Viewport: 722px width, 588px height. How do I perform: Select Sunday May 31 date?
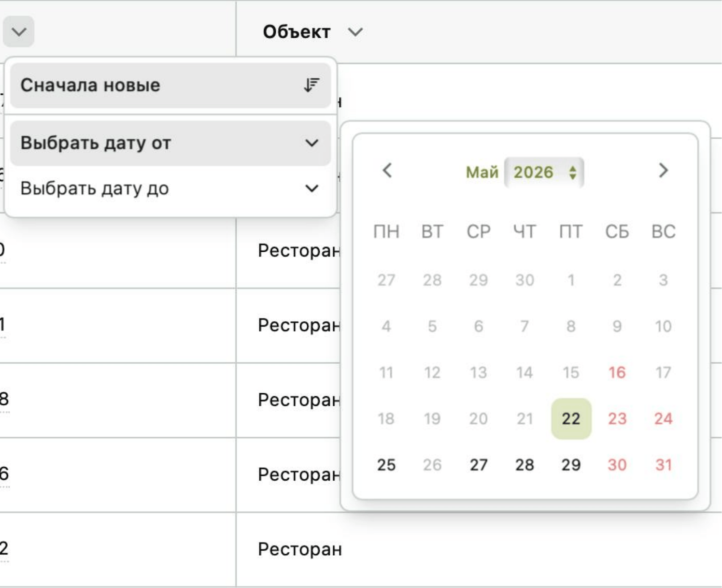tap(664, 465)
